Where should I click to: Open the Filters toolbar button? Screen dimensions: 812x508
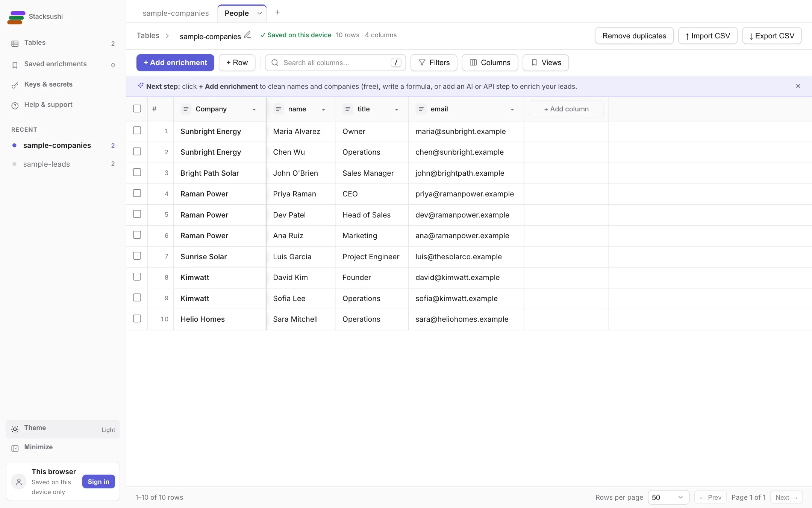pos(434,62)
